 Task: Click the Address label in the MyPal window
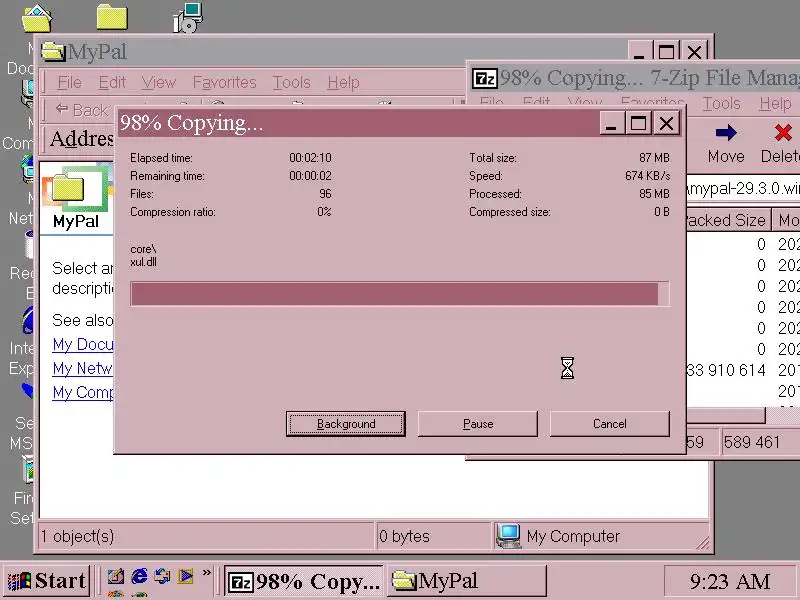pyautogui.click(x=82, y=139)
